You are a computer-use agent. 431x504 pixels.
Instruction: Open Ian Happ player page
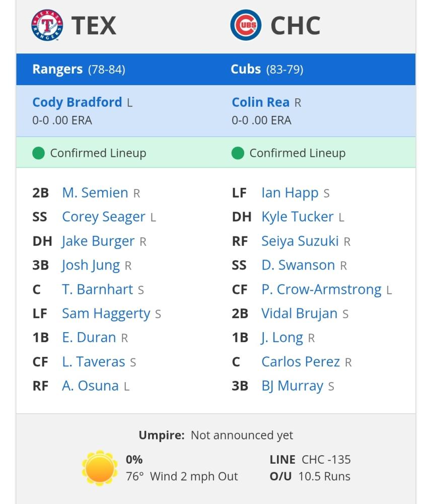point(290,193)
